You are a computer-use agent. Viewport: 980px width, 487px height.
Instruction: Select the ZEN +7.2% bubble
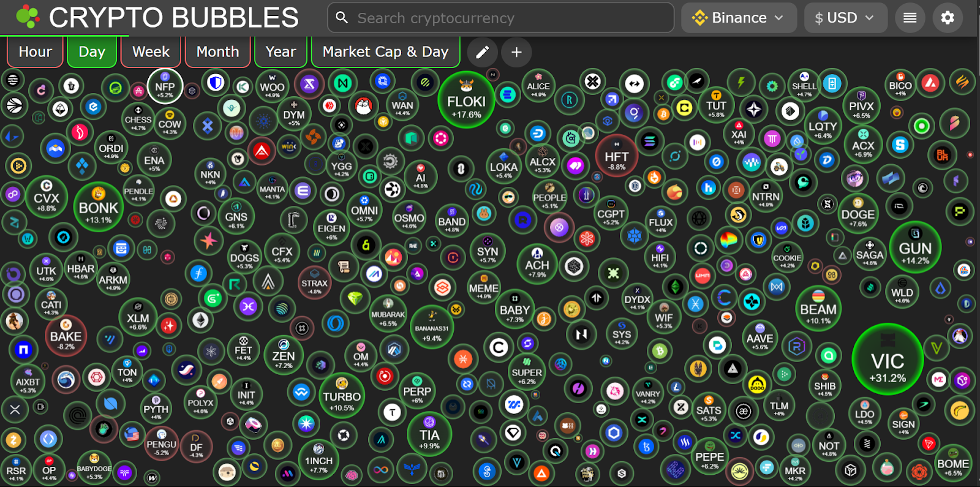click(x=284, y=355)
